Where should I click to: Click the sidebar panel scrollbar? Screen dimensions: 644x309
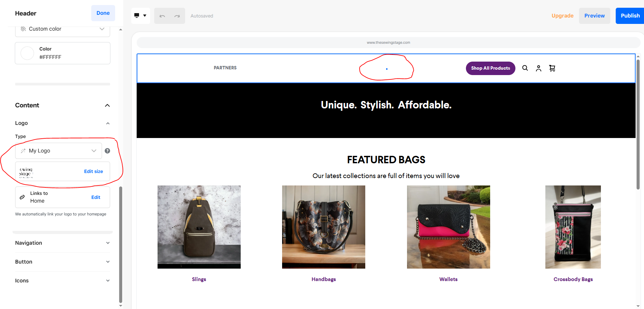(x=121, y=245)
